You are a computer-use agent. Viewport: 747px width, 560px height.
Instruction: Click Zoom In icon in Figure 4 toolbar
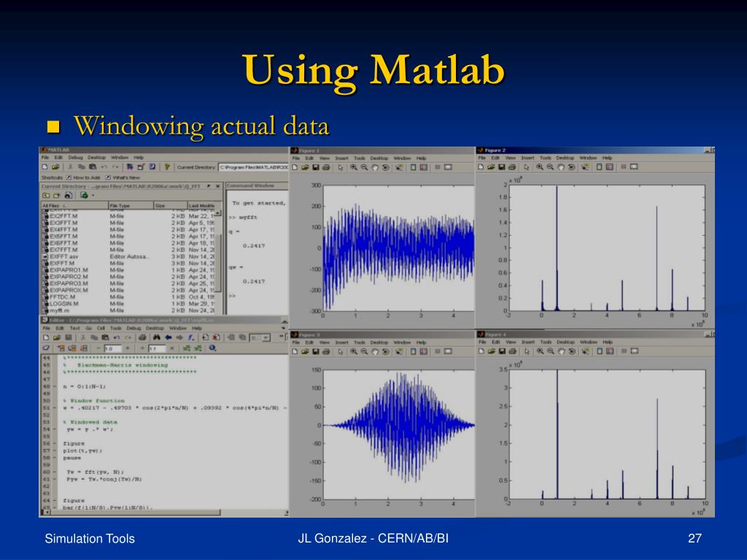pos(541,351)
